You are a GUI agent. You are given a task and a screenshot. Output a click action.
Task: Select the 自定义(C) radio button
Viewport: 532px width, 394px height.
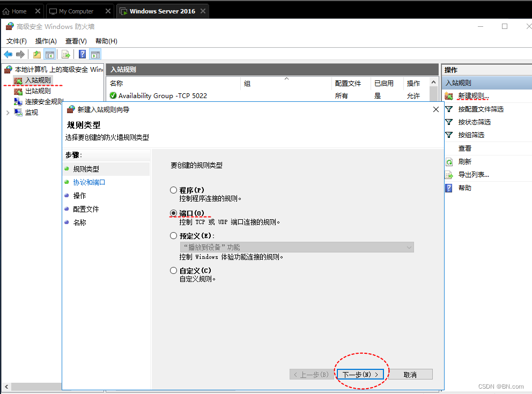pyautogui.click(x=173, y=270)
